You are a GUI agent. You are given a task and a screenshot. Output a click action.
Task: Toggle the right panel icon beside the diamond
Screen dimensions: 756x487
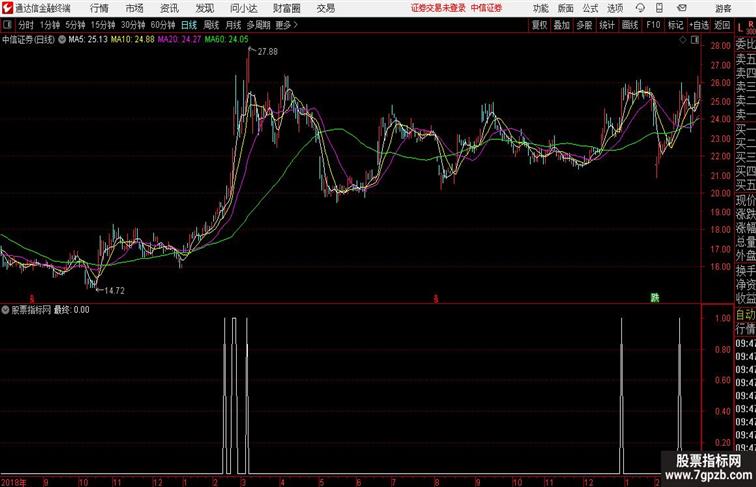(695, 41)
